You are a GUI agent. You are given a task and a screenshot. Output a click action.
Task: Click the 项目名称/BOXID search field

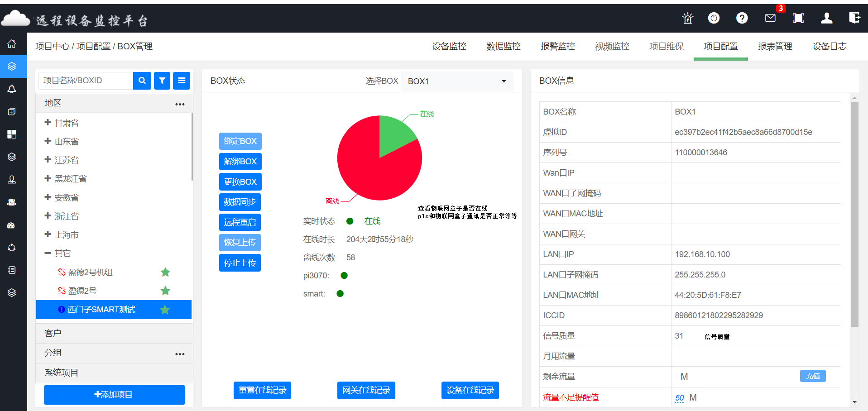click(86, 81)
